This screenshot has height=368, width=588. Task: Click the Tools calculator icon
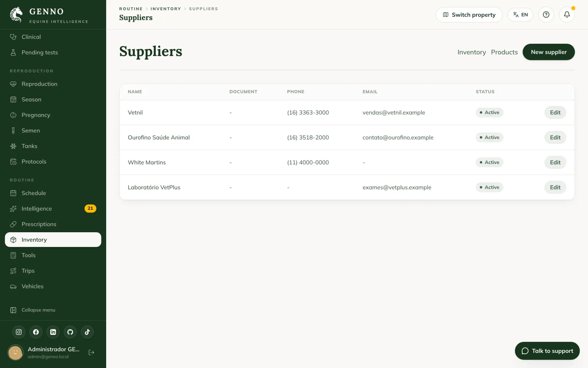(13, 255)
